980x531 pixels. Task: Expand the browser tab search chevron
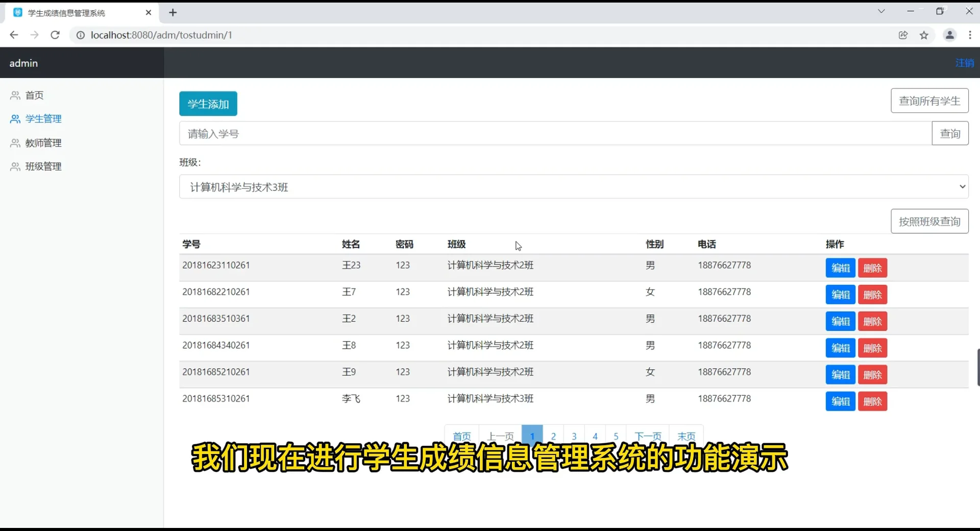tap(881, 11)
